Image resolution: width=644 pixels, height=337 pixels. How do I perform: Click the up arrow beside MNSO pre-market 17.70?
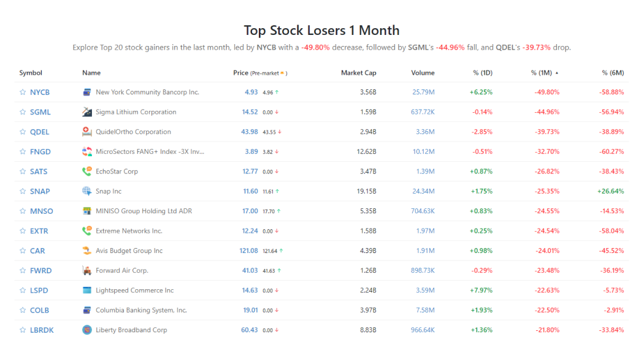click(279, 211)
